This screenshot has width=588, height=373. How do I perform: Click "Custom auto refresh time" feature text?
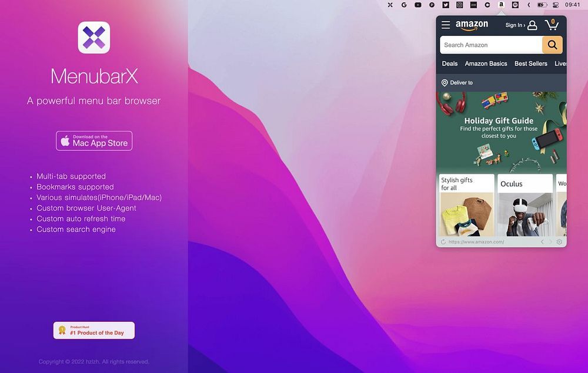pos(81,219)
